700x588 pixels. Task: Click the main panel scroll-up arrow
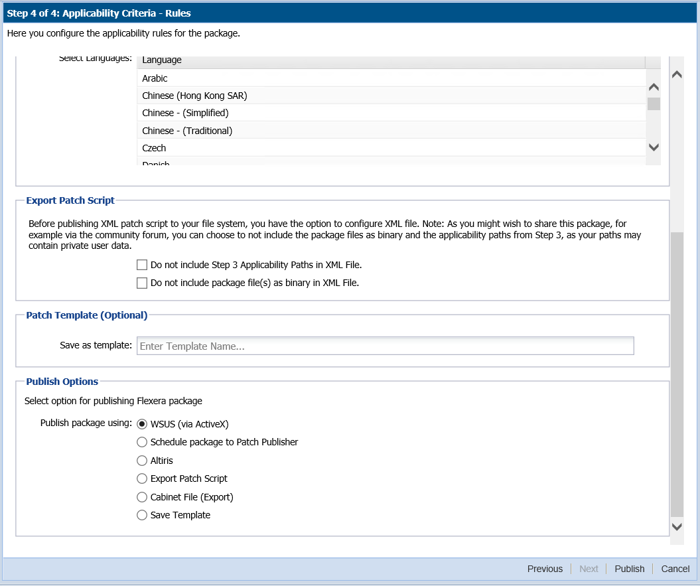[677, 75]
